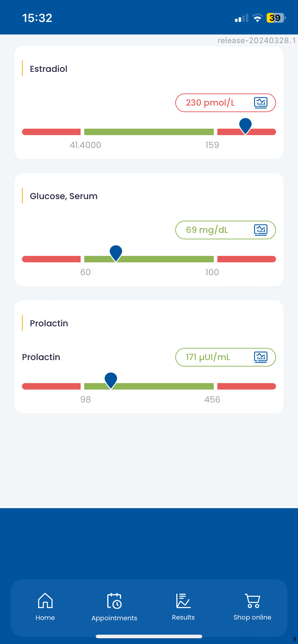The width and height of the screenshot is (298, 644).
Task: Tap the Shop online cart icon
Action: tap(253, 601)
